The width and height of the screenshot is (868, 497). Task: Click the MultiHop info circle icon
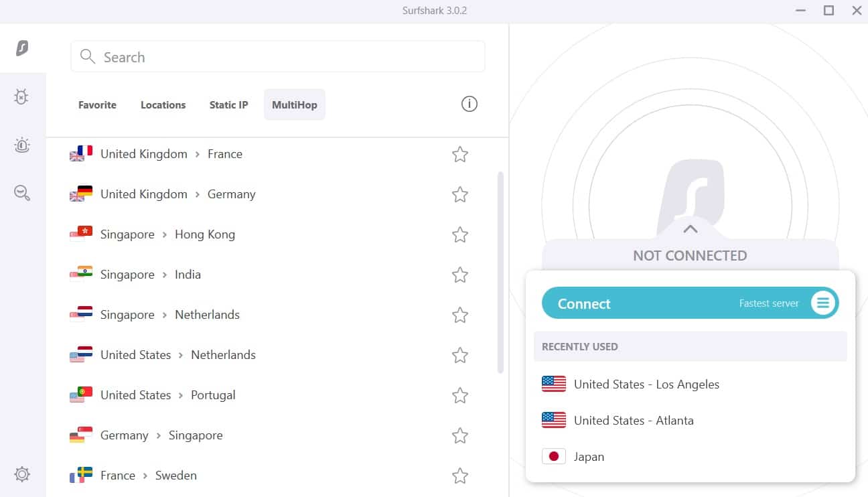469,104
